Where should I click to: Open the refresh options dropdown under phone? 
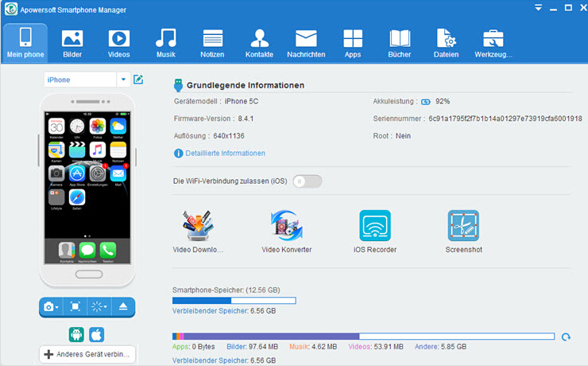[x=99, y=307]
